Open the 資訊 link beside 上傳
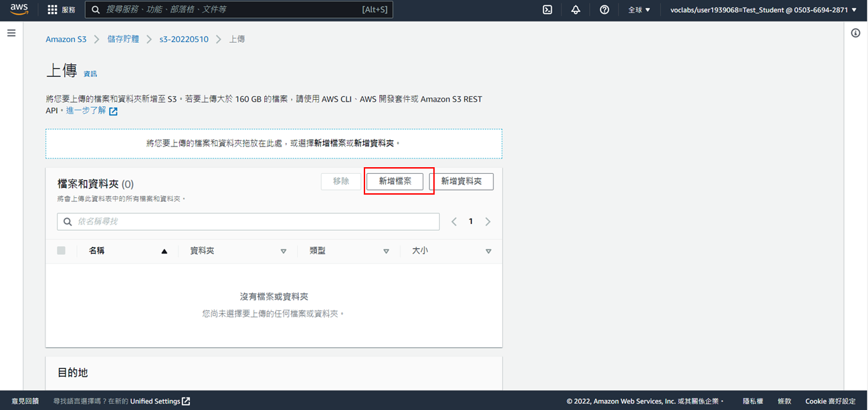This screenshot has width=868, height=410. (90, 74)
